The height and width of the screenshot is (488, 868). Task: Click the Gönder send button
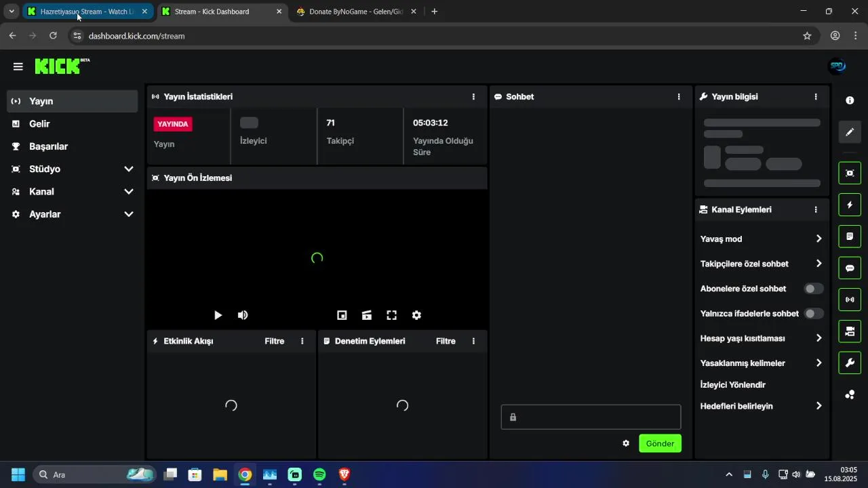(660, 443)
